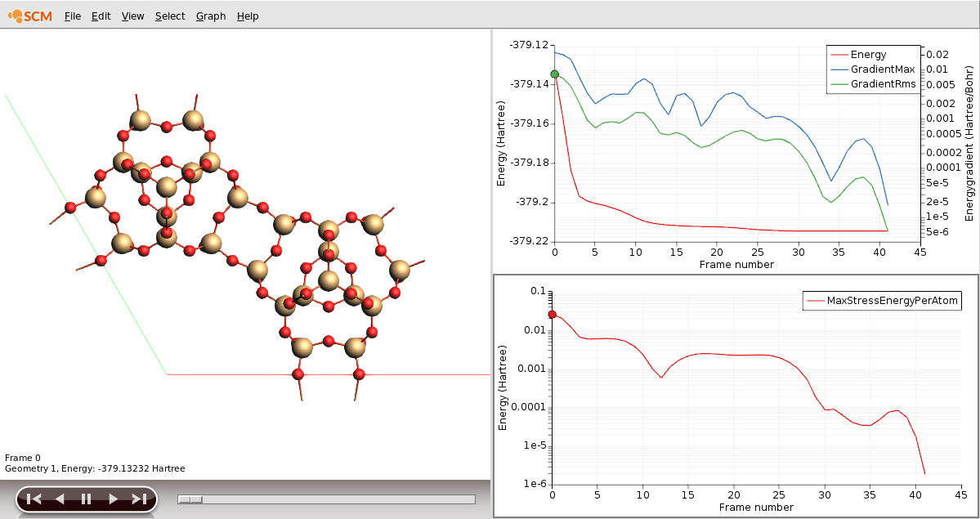The width and height of the screenshot is (980, 519).
Task: Toggle the Energy curve in the legend
Action: [870, 54]
